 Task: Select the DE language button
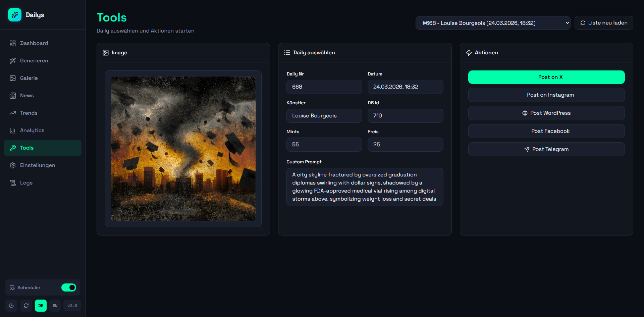click(x=41, y=306)
